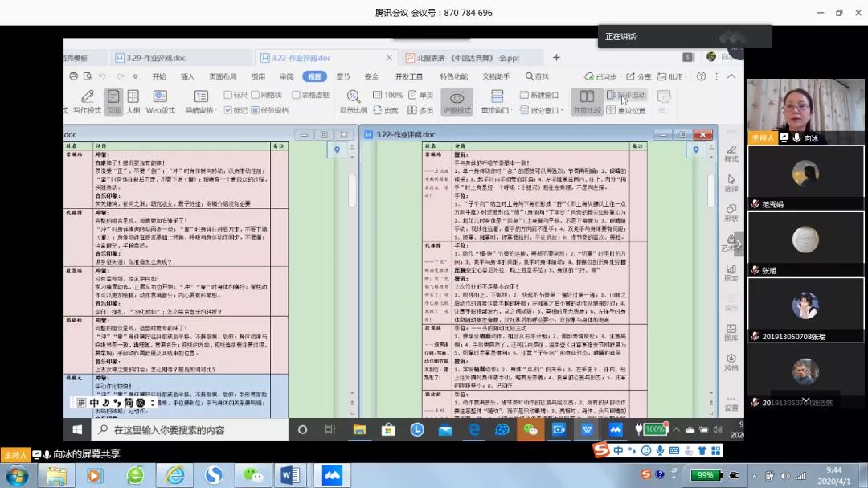The width and height of the screenshot is (868, 488).
Task: Uncheck the 标记 markup checkbox
Action: (x=228, y=110)
